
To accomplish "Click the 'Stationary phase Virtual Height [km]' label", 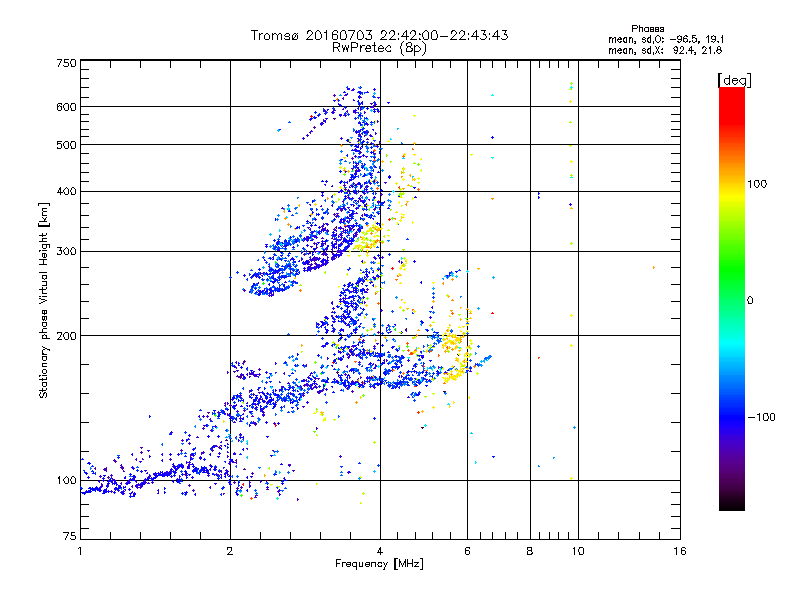I will click(x=43, y=300).
